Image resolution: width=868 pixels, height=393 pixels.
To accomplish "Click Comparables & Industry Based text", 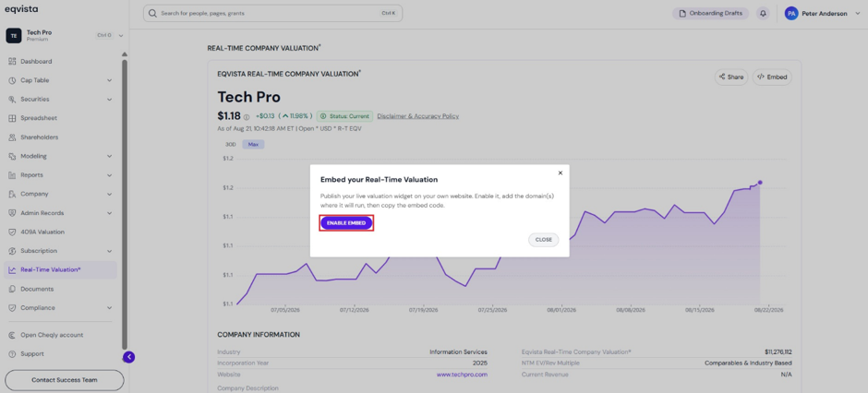I will (749, 363).
